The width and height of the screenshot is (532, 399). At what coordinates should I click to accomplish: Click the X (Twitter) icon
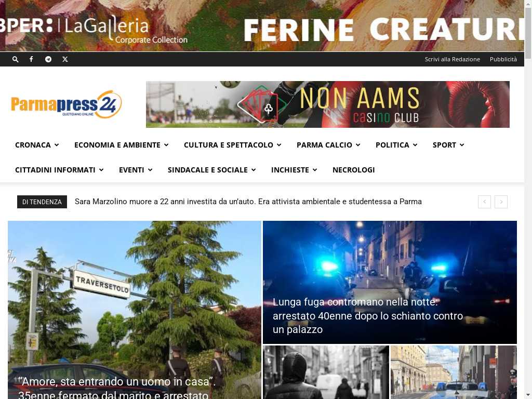[x=65, y=59]
